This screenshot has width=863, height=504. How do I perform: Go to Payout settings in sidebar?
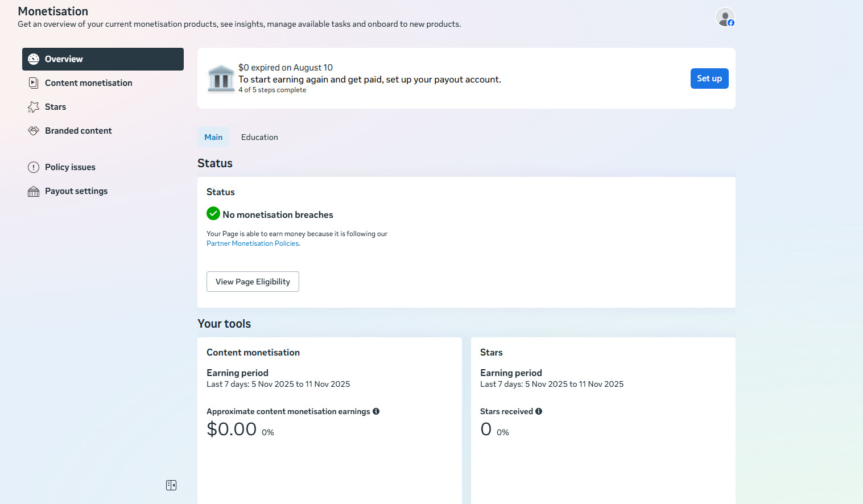(76, 191)
